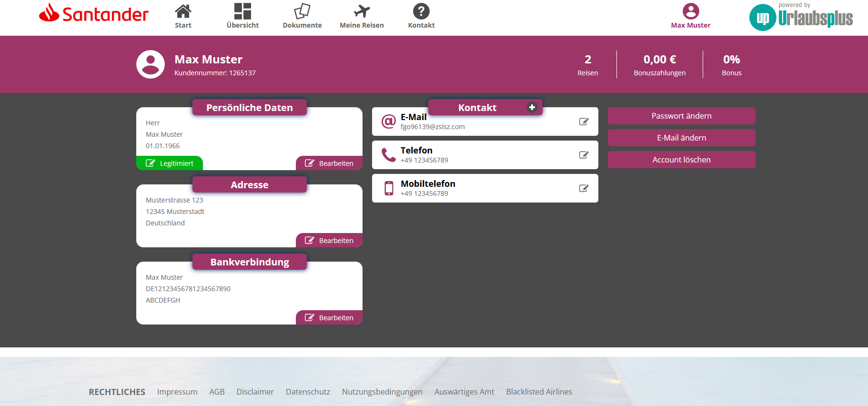Open Meine Reisen airplane icon

tap(362, 11)
